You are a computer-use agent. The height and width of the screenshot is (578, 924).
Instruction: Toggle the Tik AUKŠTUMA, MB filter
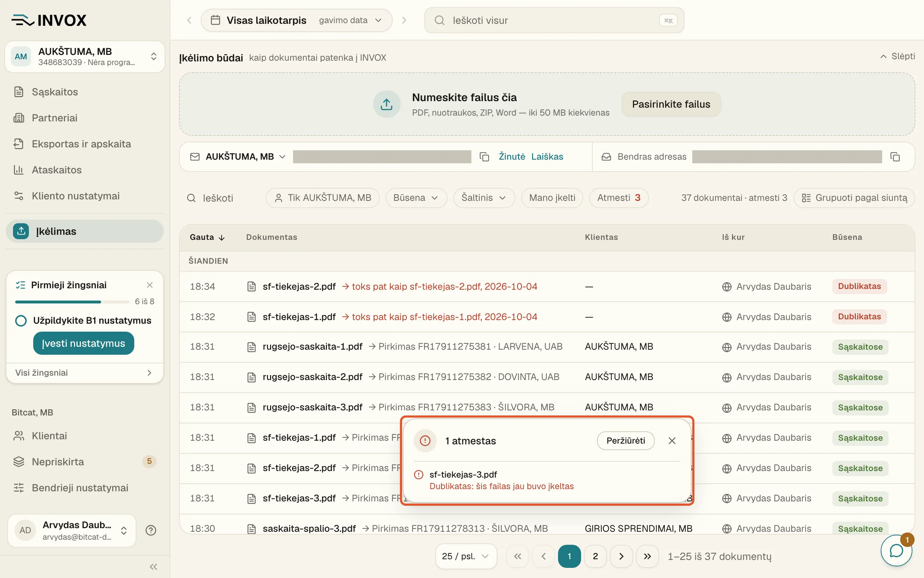(323, 198)
